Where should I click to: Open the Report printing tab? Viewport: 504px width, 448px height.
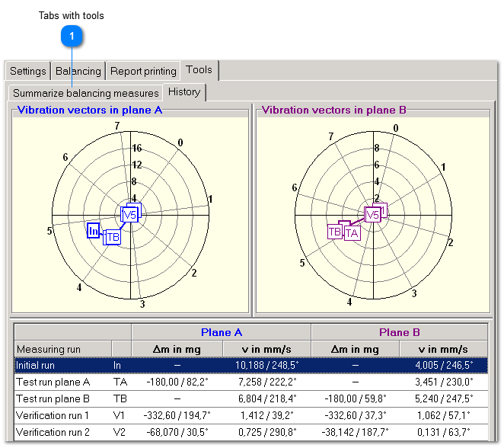[143, 72]
